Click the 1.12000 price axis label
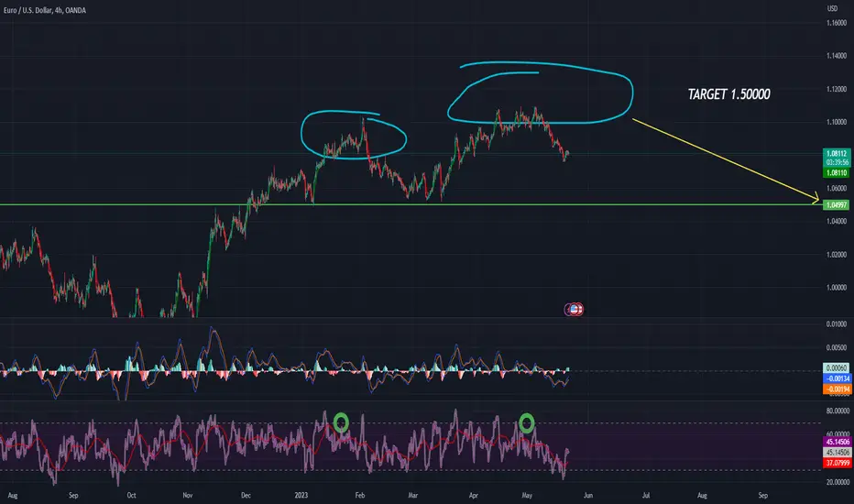854x504 pixels. pos(837,89)
